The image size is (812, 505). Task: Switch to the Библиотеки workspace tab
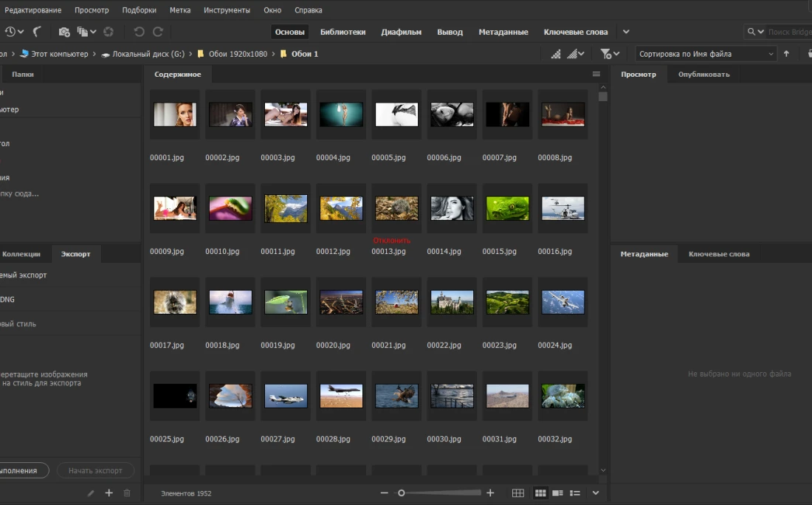click(x=343, y=32)
